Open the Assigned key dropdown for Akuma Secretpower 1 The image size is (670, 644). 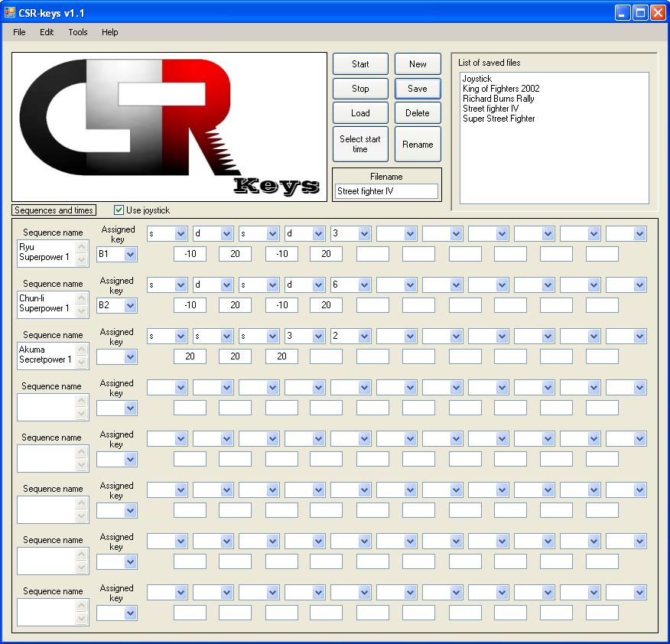point(130,357)
